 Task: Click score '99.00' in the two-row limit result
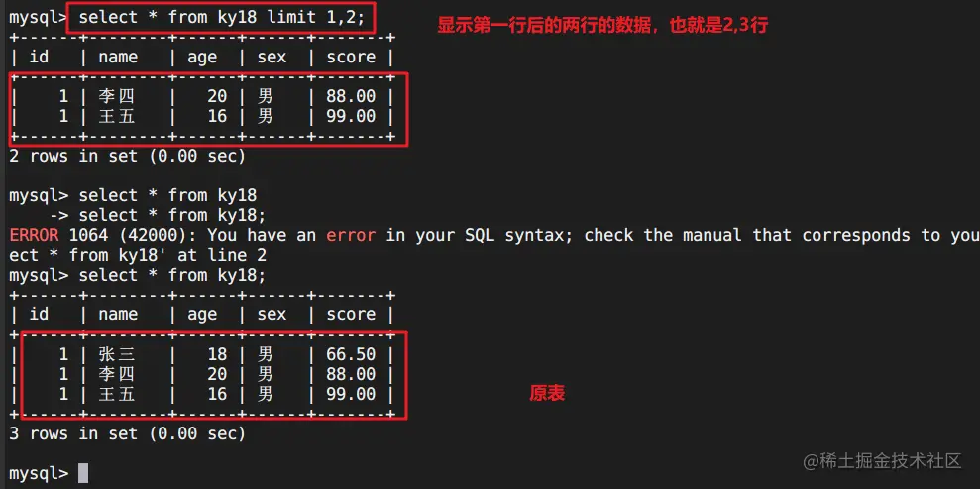[351, 116]
